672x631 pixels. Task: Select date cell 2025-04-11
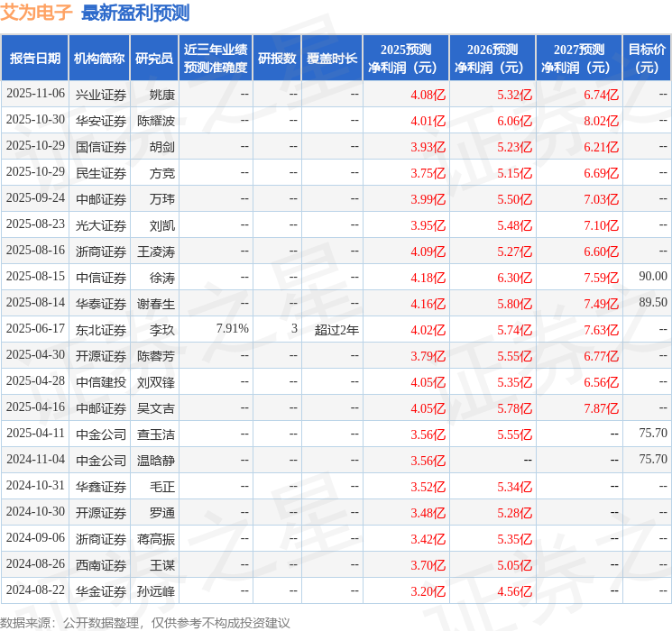(35, 433)
